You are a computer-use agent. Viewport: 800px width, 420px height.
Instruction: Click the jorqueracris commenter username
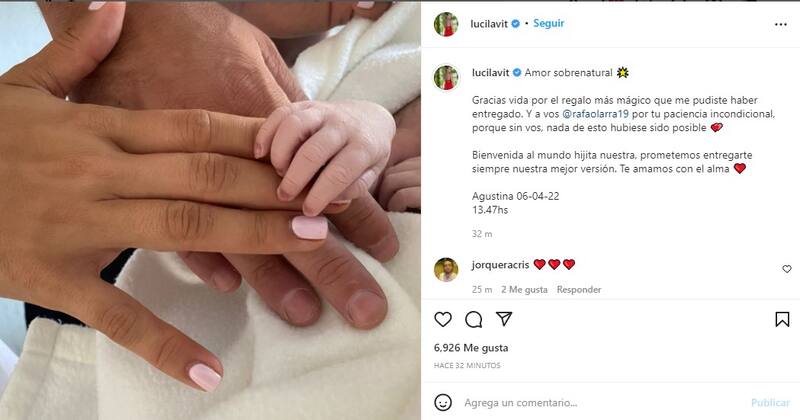[x=500, y=265]
